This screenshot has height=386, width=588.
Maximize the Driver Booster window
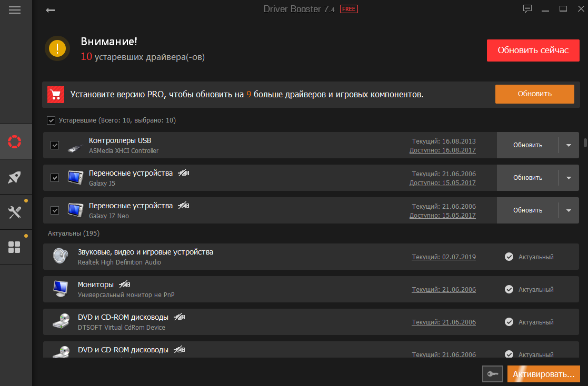tap(563, 8)
